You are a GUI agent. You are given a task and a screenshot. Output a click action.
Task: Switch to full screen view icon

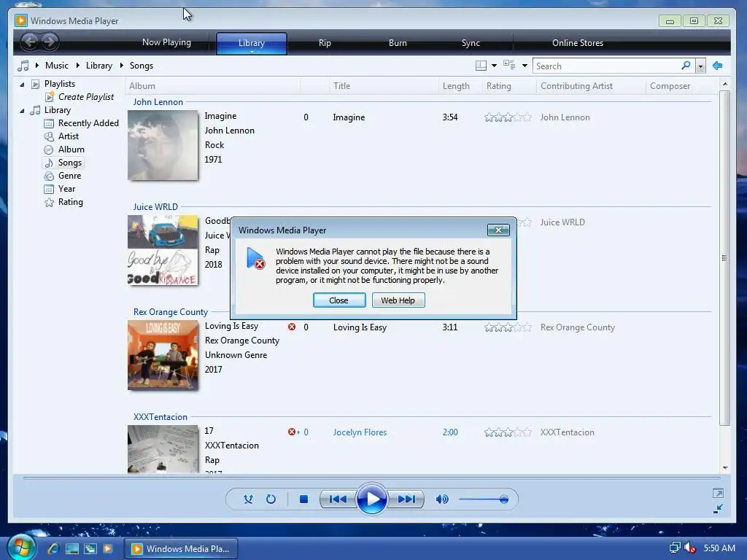(x=718, y=493)
